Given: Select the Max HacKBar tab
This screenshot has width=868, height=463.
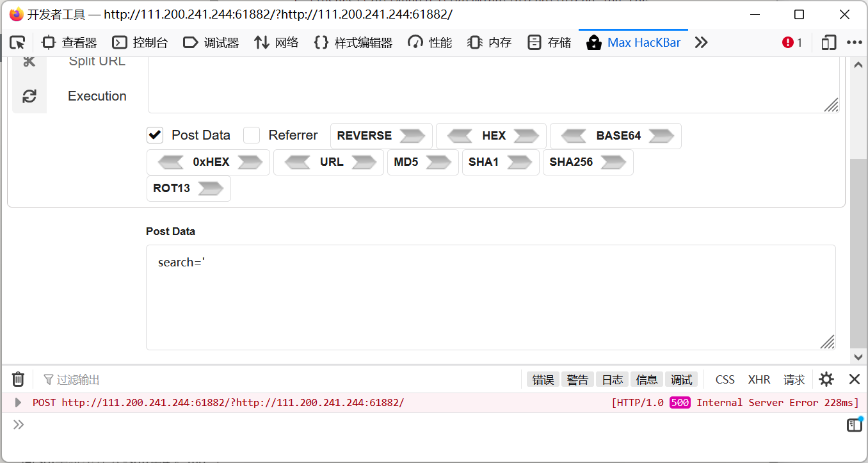Looking at the screenshot, I should 634,43.
